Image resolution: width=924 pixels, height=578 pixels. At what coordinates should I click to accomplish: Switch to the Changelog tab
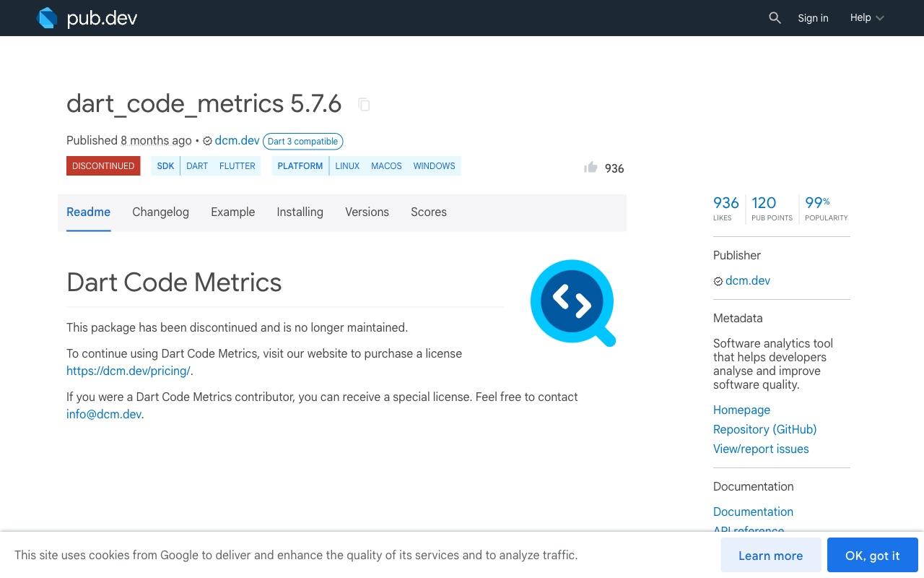coord(160,212)
